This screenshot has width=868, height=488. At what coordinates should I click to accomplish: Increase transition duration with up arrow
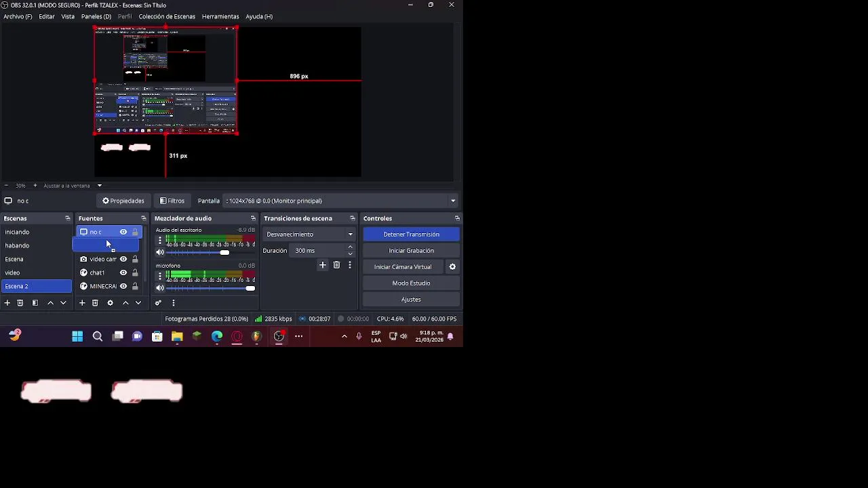(x=351, y=247)
